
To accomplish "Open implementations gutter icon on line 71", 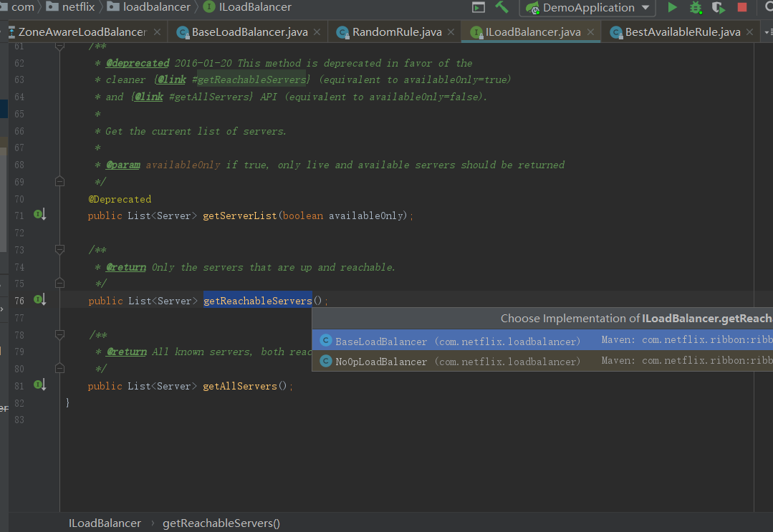I will 39,214.
